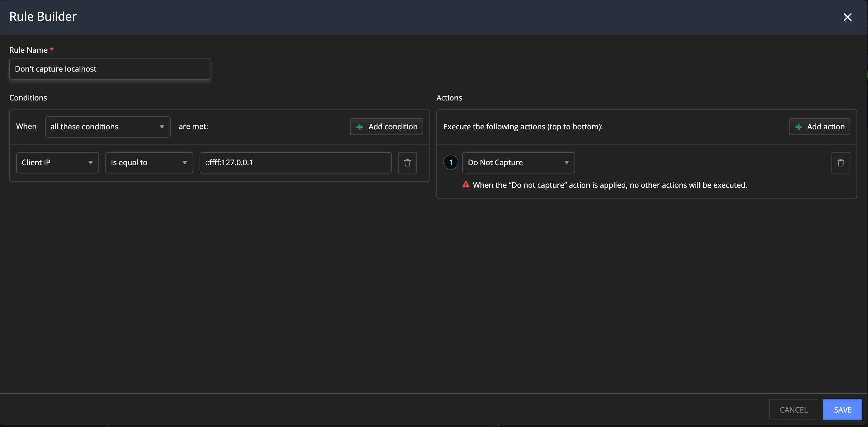This screenshot has height=427, width=868.
Task: Close the Rule Builder dialog
Action: (847, 17)
